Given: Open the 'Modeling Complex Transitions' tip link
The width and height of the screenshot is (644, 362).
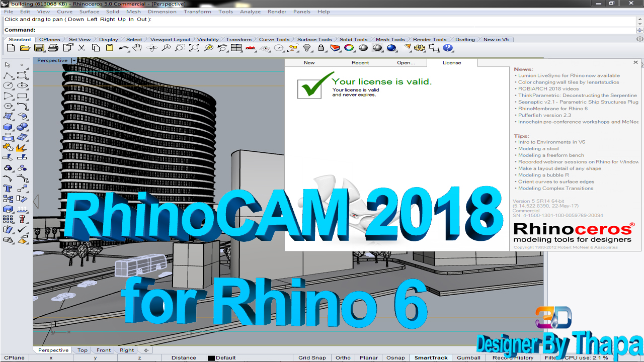Looking at the screenshot, I should tap(555, 189).
